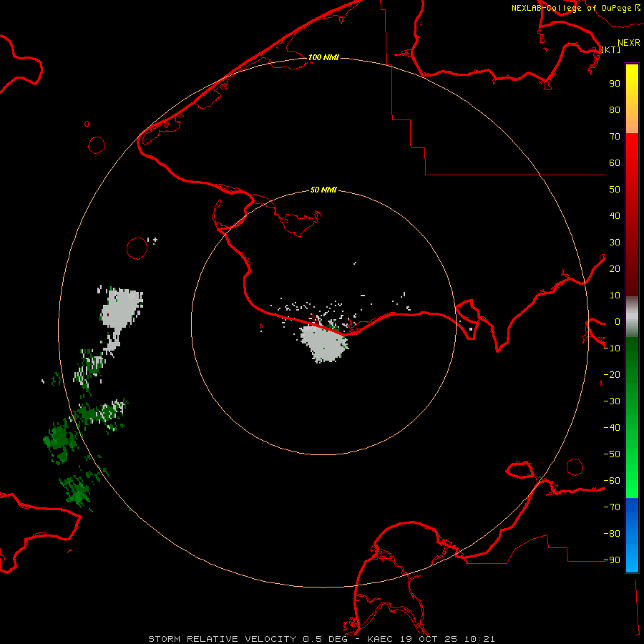Image resolution: width=644 pixels, height=644 pixels.
Task: Click the -10 value on velocity scale
Action: point(612,348)
